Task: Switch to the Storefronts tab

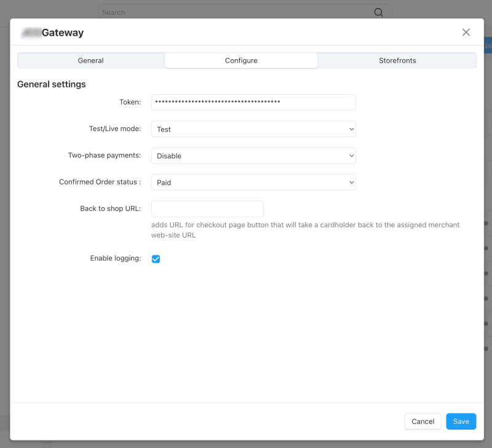Action: tap(397, 60)
